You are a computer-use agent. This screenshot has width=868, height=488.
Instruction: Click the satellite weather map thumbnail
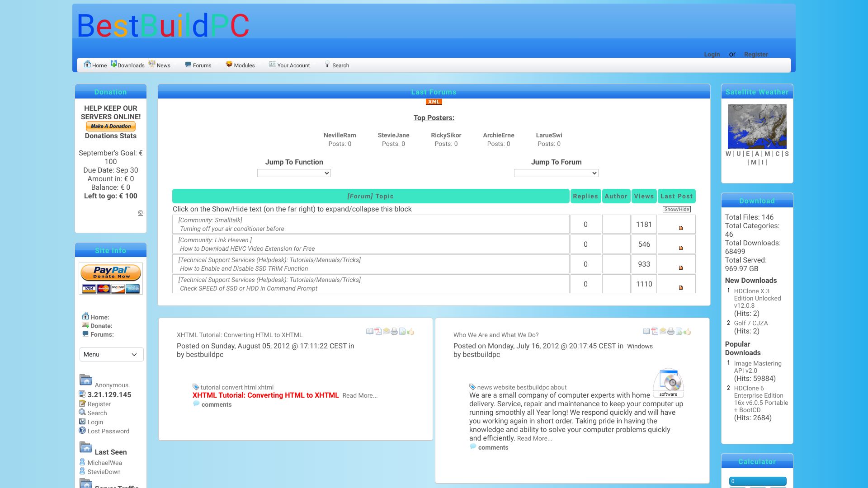click(x=757, y=127)
